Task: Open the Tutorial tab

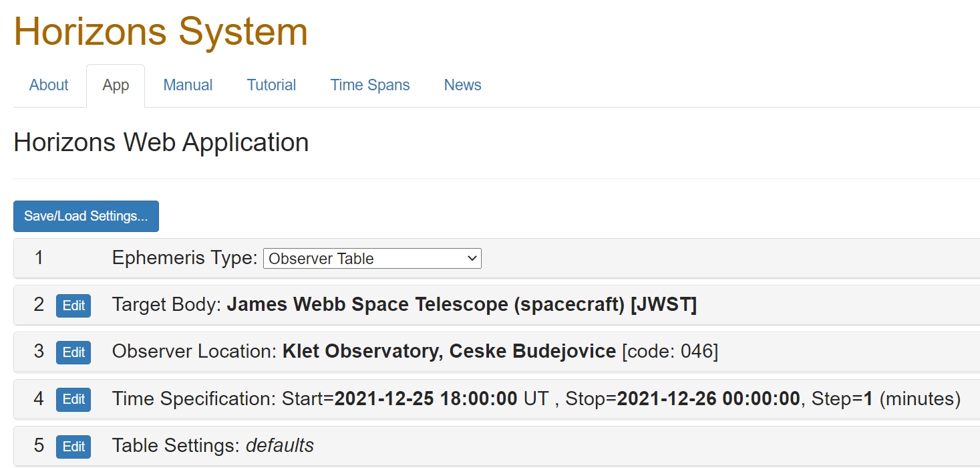Action: pyautogui.click(x=271, y=86)
